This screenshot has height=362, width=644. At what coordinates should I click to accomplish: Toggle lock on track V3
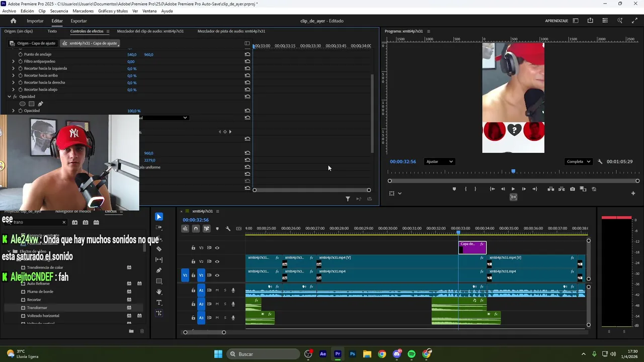click(193, 248)
